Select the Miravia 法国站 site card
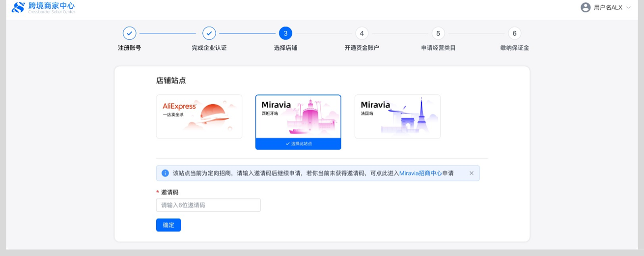The image size is (644, 256). click(397, 116)
